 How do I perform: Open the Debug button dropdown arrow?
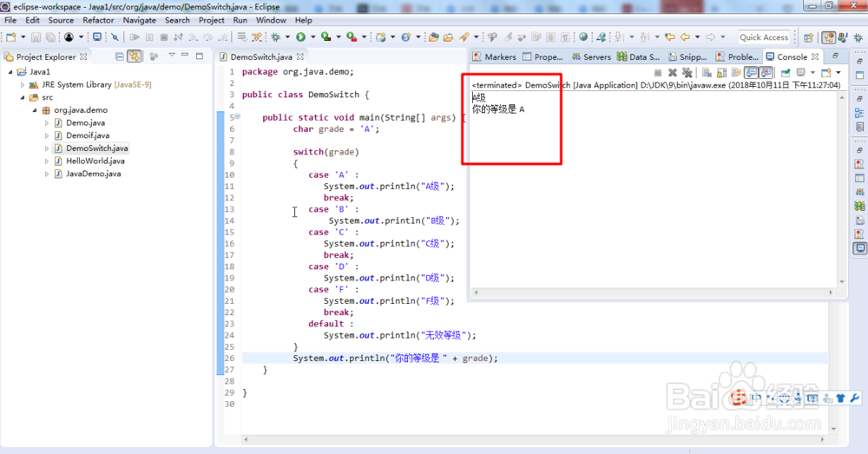pos(288,37)
